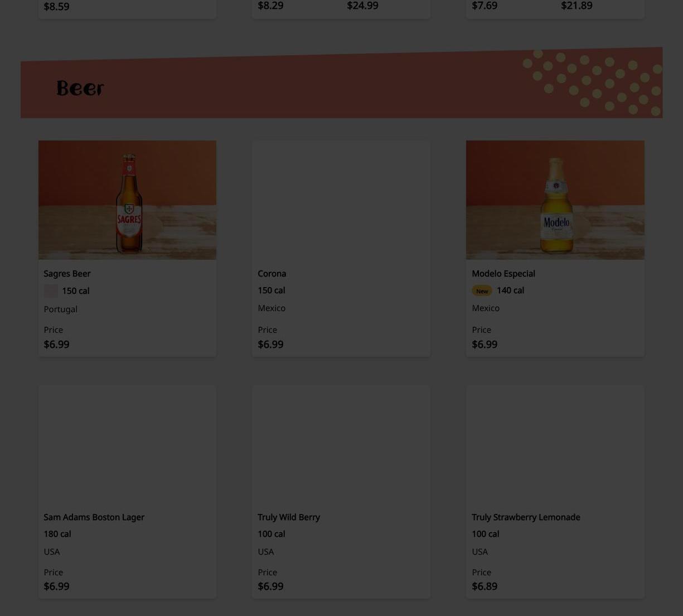Screen dimensions: 683x616
Task: Select the Beer section heading
Action: tap(80, 88)
